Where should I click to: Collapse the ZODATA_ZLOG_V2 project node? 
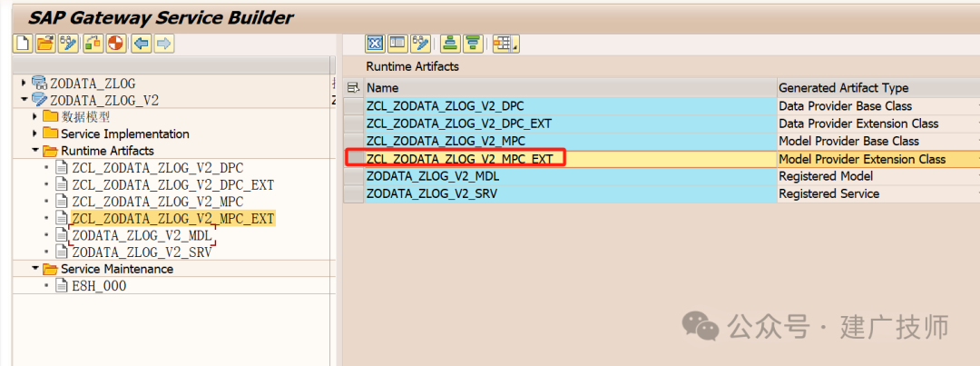click(x=24, y=100)
